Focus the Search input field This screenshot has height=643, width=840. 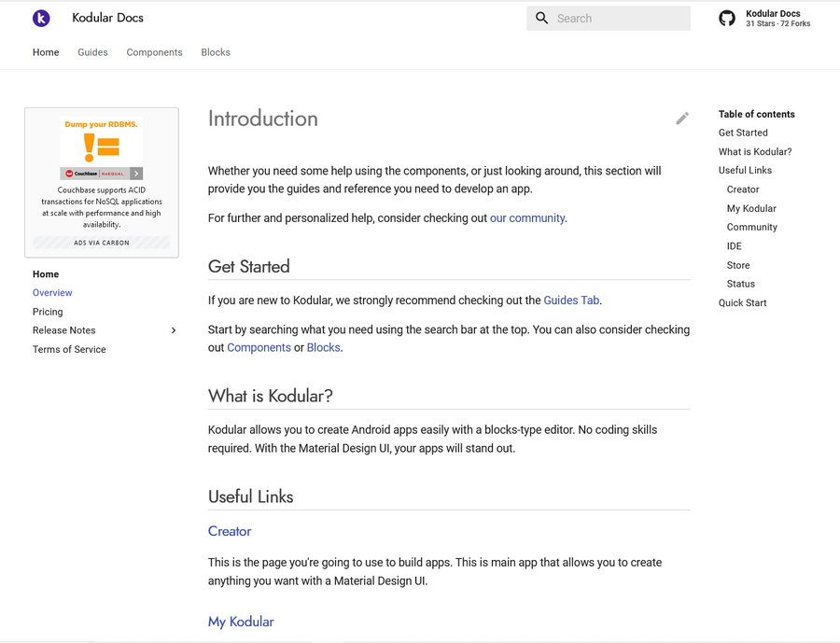pyautogui.click(x=609, y=19)
